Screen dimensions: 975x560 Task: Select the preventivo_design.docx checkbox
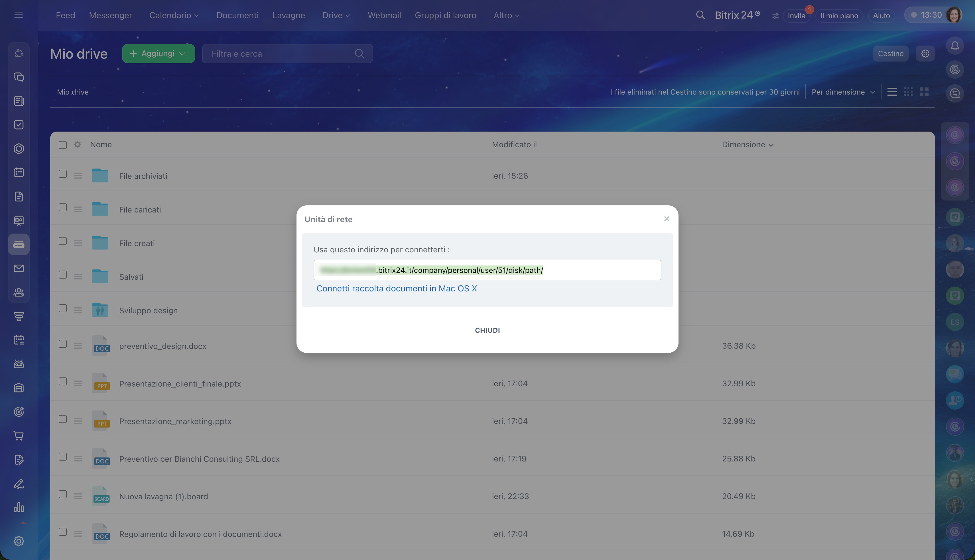[63, 344]
